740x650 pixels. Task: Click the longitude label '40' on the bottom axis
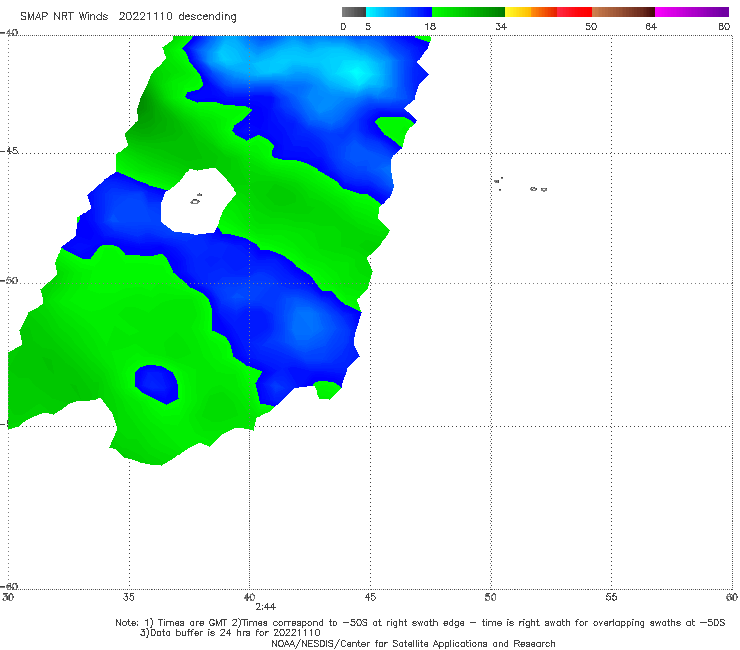click(249, 597)
